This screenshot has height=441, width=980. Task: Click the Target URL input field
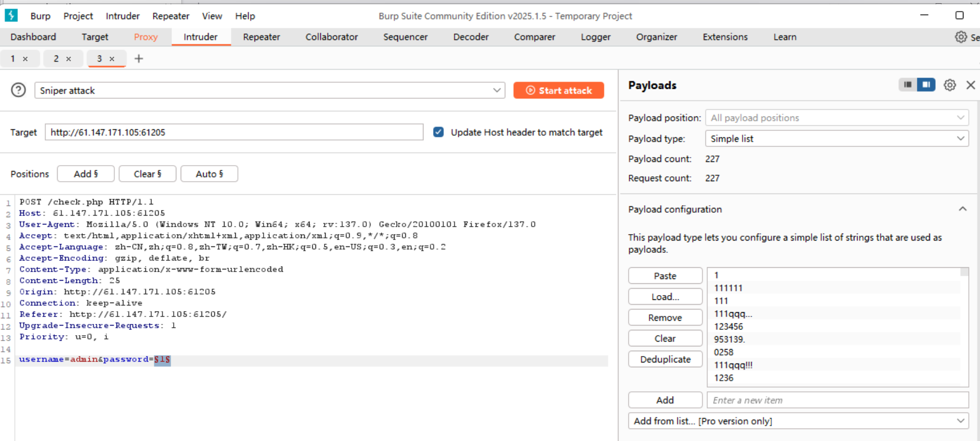pyautogui.click(x=234, y=132)
